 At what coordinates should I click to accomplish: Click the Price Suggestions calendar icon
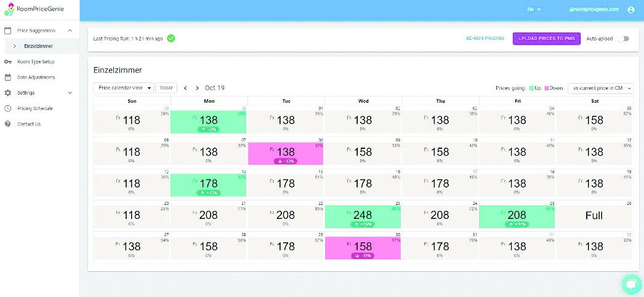[x=7, y=30]
